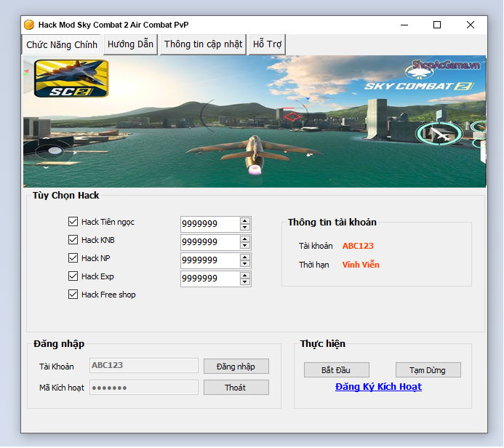
Task: Focus the Hack Tiên ngọc number field
Action: tap(210, 224)
